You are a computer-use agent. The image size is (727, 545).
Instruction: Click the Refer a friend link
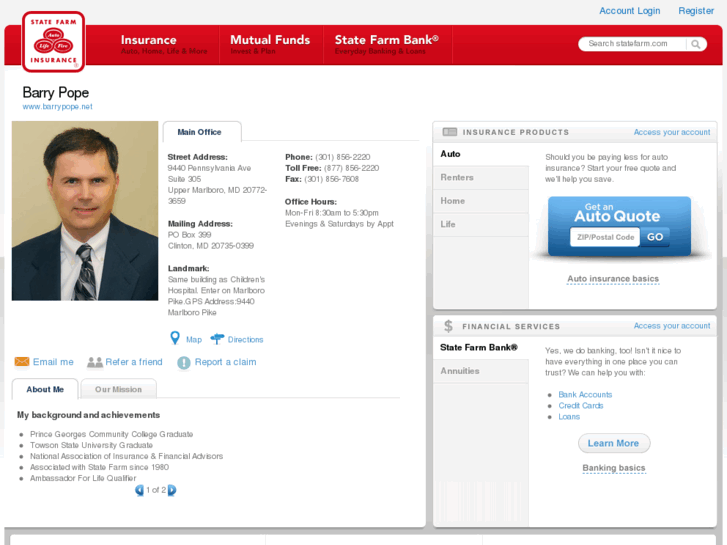(134, 362)
